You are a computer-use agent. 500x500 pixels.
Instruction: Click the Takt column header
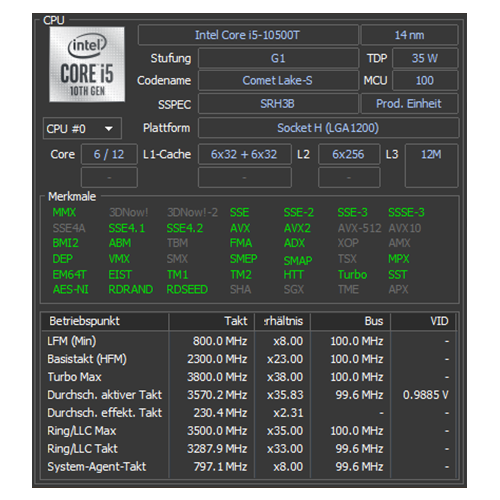[x=212, y=321]
